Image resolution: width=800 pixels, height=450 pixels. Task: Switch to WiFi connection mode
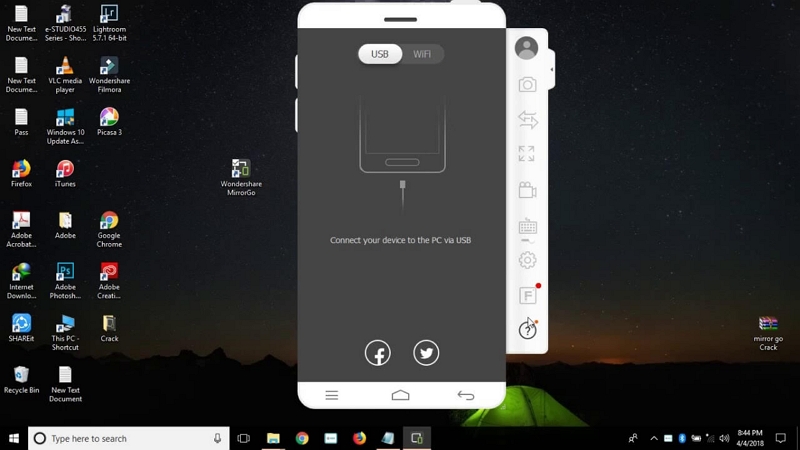coord(422,54)
